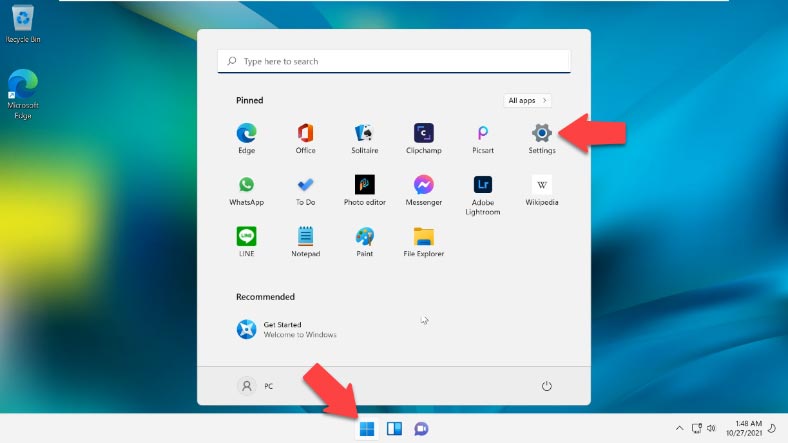
Task: Launch WhatsApp from pinned apps
Action: [x=246, y=190]
